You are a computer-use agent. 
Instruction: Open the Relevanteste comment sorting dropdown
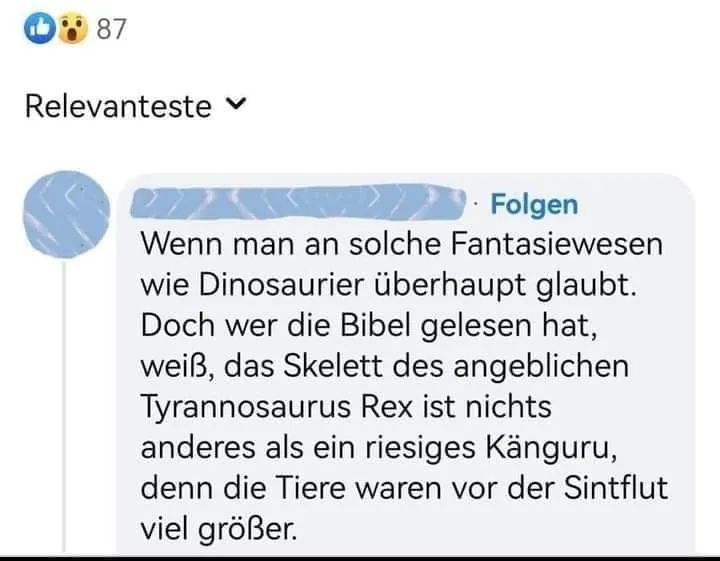point(136,106)
